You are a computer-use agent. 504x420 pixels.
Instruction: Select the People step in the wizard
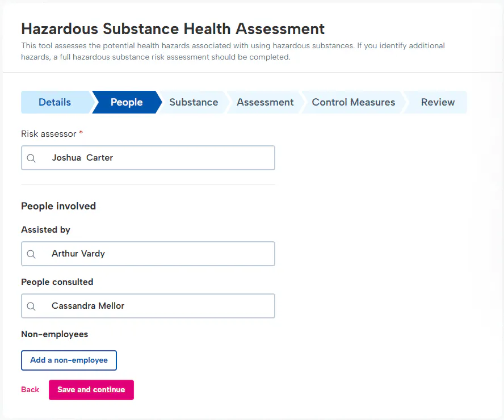tap(127, 103)
